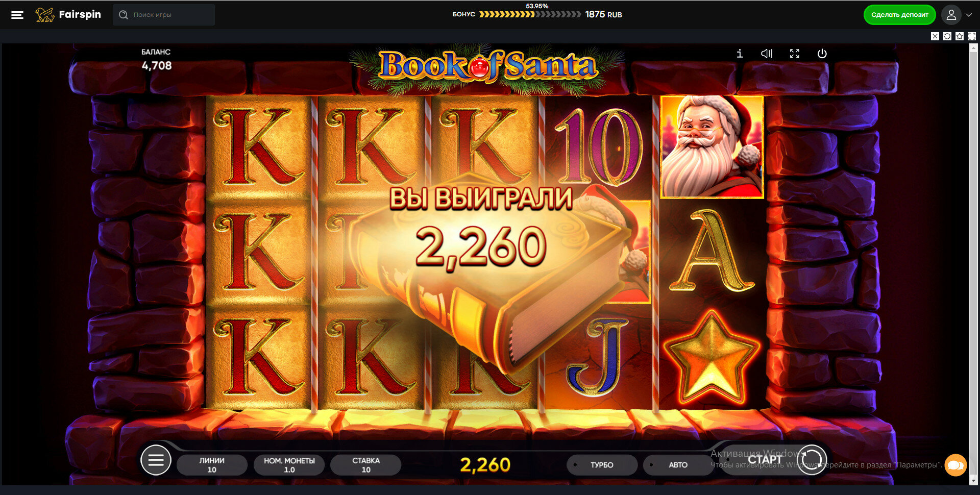Go to the Fairspin logo home
Image resolution: width=980 pixels, height=495 pixels.
(68, 15)
